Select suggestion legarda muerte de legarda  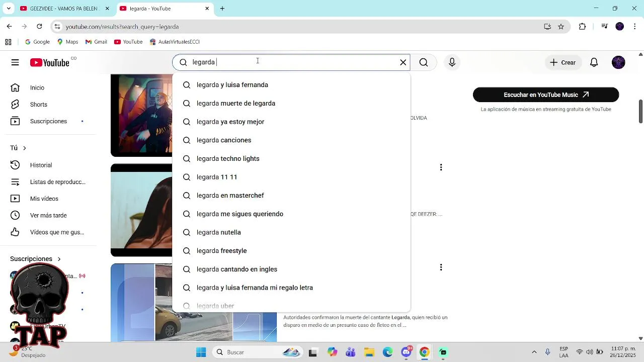291,104
